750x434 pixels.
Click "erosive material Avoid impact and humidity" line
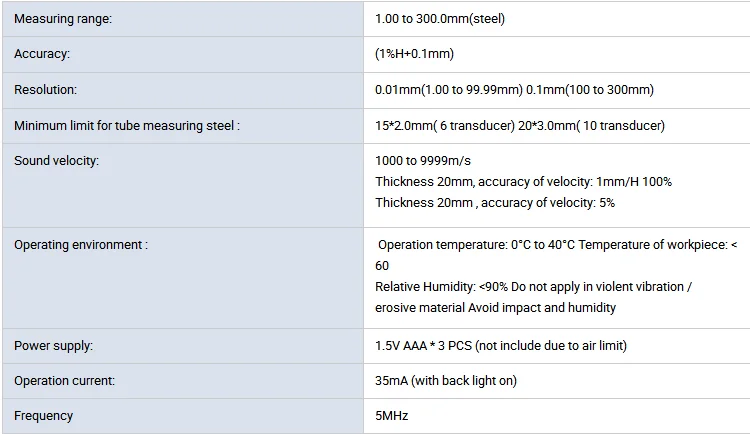pyautogui.click(x=495, y=308)
